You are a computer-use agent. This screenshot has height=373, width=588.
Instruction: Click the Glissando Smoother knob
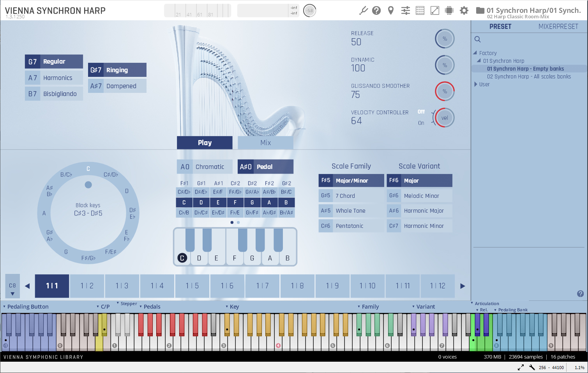(445, 91)
